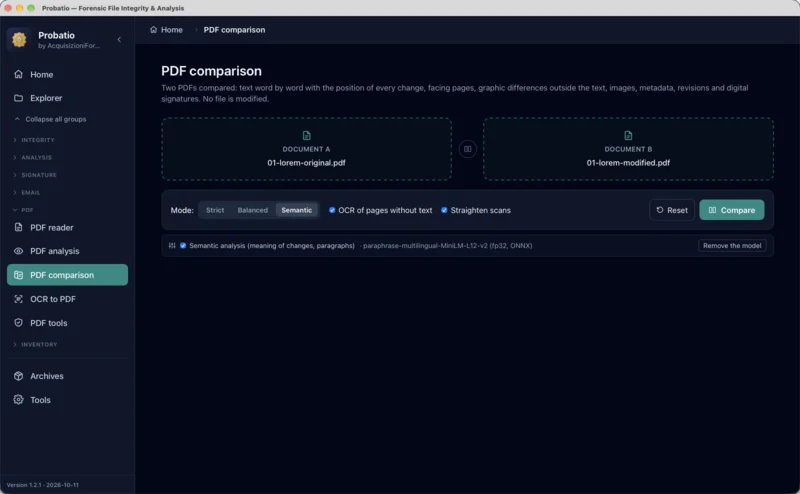Viewport: 800px width, 494px height.
Task: Select Balanced comparison mode
Action: coord(253,210)
